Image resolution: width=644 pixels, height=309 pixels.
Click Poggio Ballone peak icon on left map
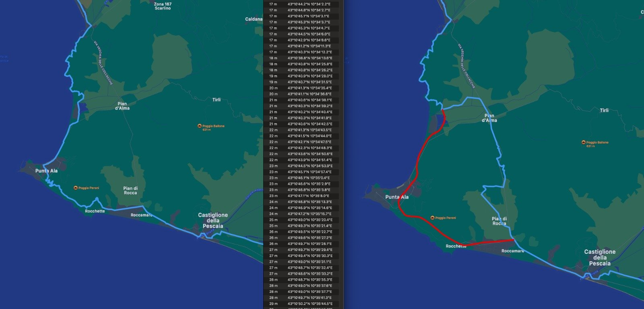click(199, 126)
